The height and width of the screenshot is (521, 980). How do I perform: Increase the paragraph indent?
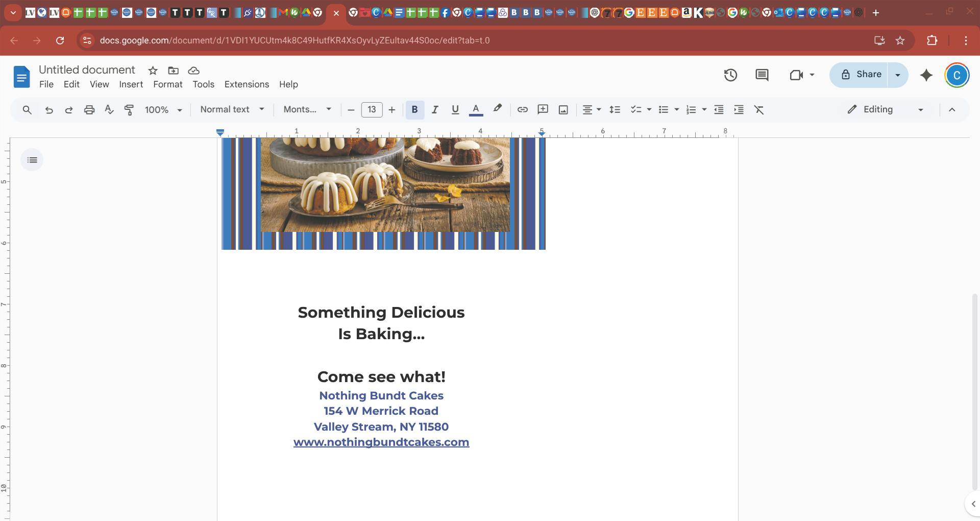[x=739, y=110]
